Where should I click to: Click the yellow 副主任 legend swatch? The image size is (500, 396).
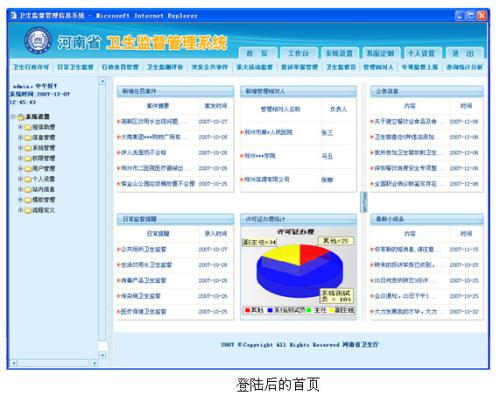pyautogui.click(x=332, y=310)
